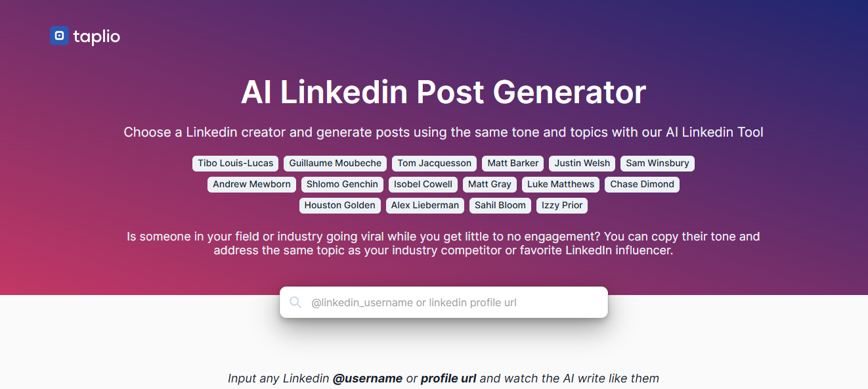Choose Tom Jacquesson as the creator
Image resolution: width=868 pixels, height=389 pixels.
point(434,163)
